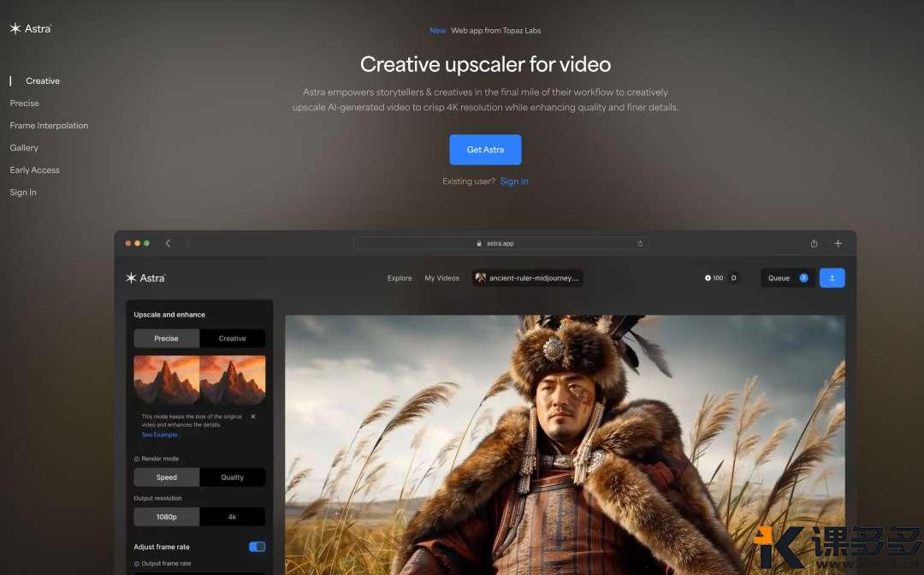Open the See Example link
The width and height of the screenshot is (924, 575).
pos(159,435)
